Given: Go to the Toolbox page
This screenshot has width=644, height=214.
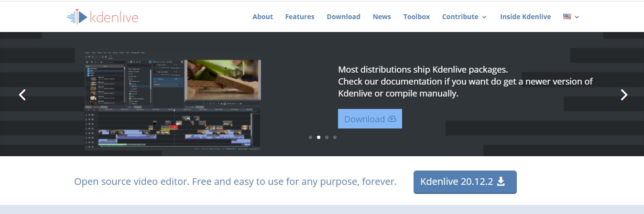Looking at the screenshot, I should [416, 17].
